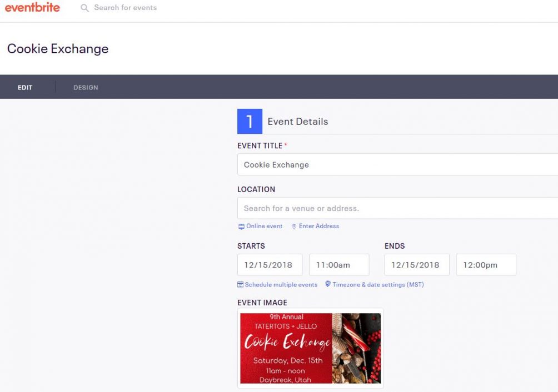Open the start date field 12/15/2018
This screenshot has height=392, width=558.
pyautogui.click(x=270, y=265)
